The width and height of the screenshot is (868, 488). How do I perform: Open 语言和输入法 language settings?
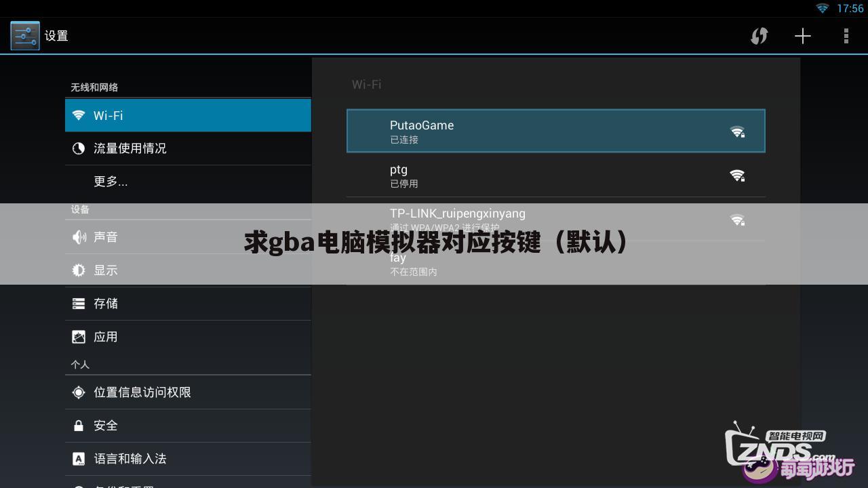tap(188, 459)
